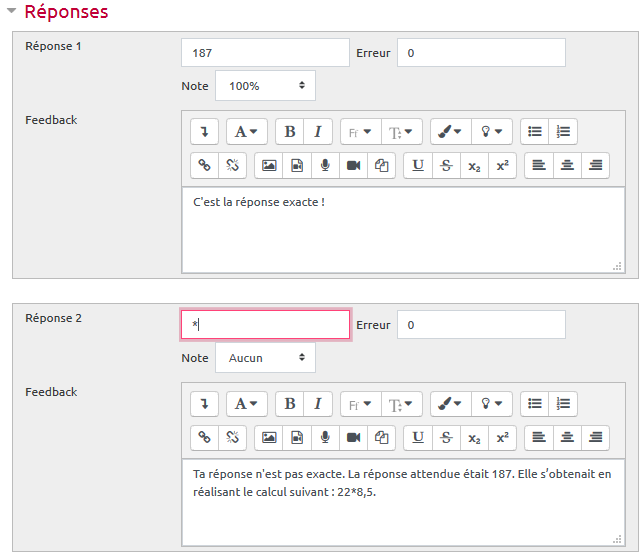Apply underline in Réponse 1 feedback editor

(418, 165)
